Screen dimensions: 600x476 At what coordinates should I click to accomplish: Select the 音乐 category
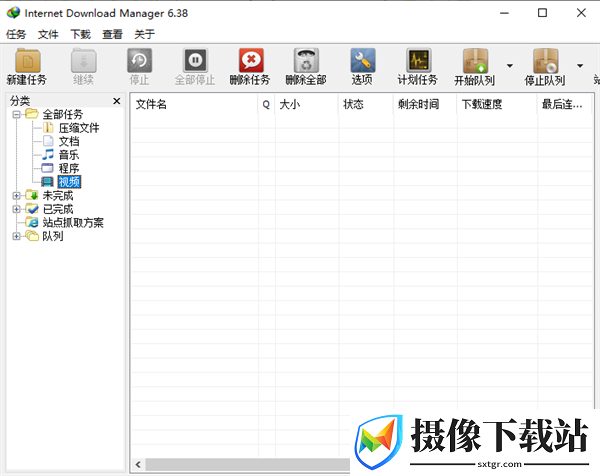tap(69, 155)
